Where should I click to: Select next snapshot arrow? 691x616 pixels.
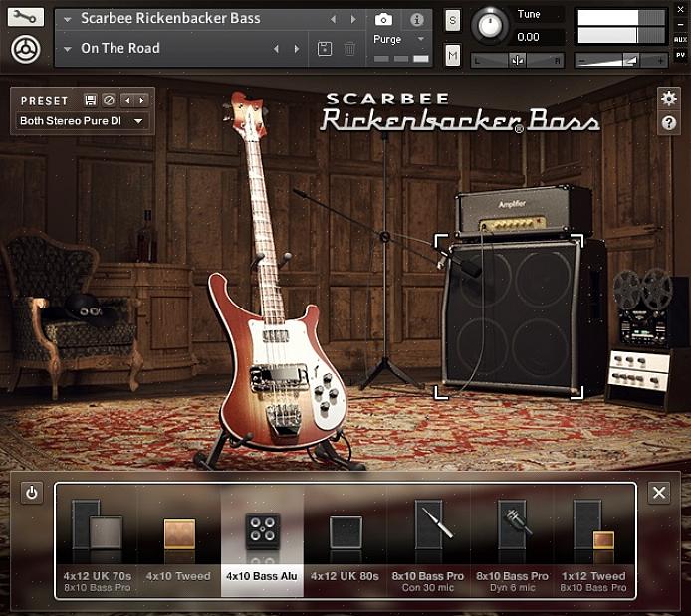click(297, 49)
